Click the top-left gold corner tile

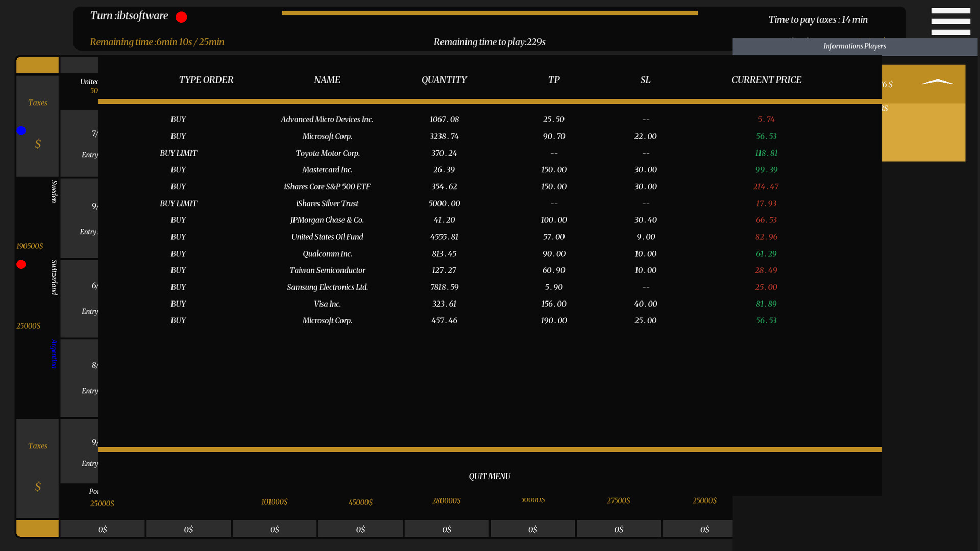[37, 65]
